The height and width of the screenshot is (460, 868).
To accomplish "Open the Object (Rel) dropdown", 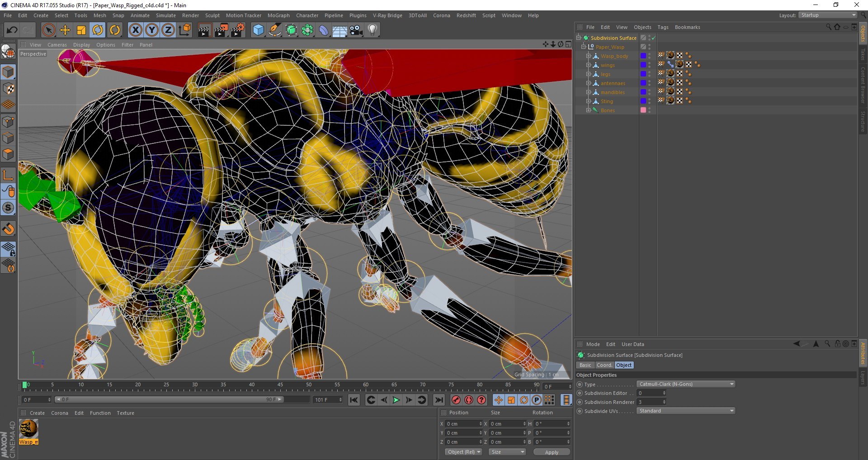I will [464, 452].
